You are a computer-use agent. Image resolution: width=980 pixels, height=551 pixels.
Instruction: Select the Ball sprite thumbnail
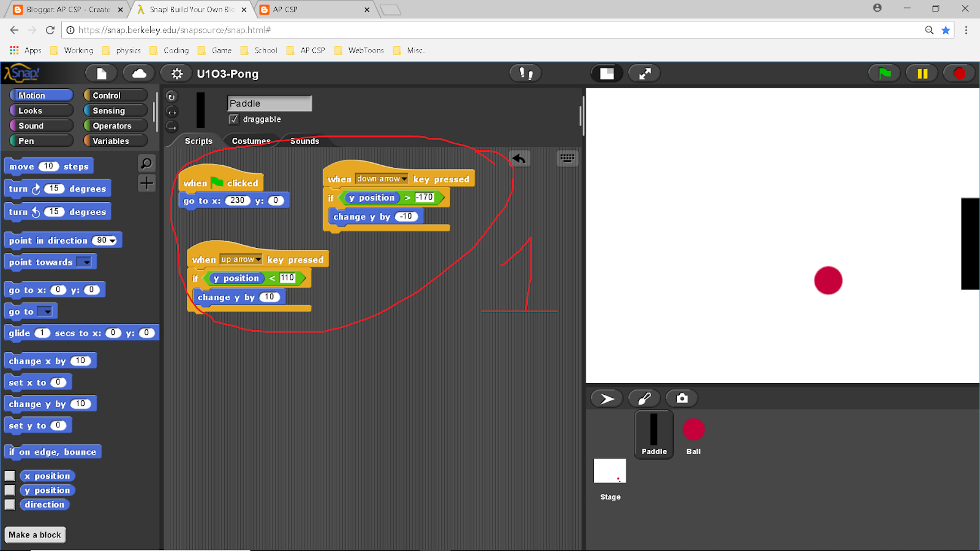693,434
